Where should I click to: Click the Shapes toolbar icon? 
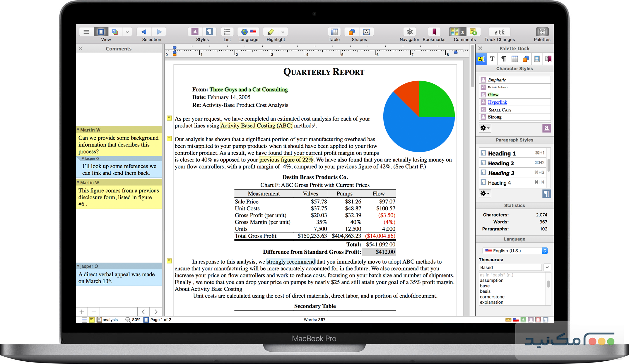[x=351, y=32]
